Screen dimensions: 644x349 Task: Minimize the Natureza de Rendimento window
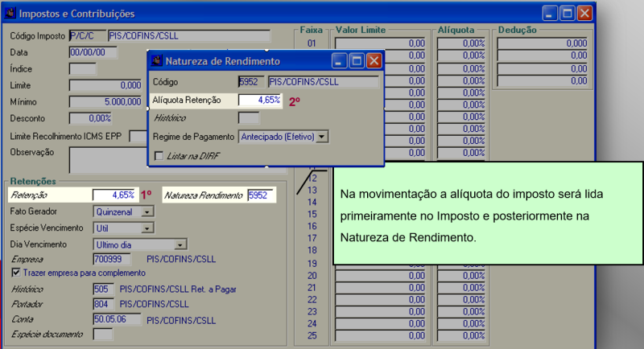[339, 61]
